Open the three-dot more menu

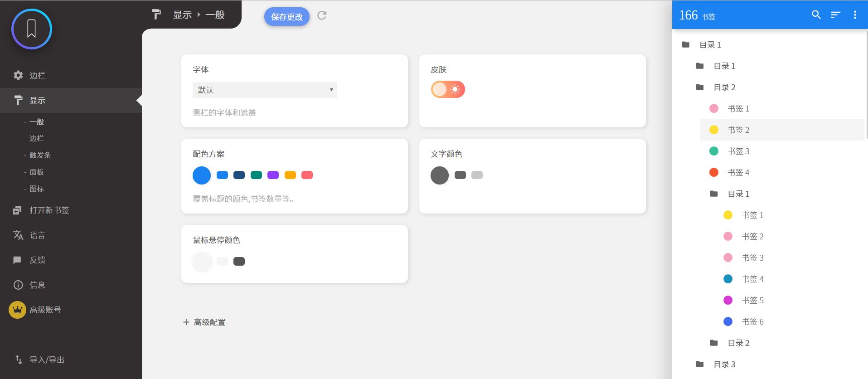pyautogui.click(x=855, y=15)
